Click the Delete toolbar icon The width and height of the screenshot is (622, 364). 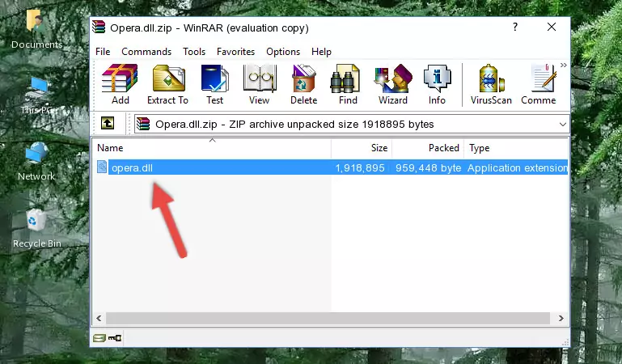pos(304,84)
